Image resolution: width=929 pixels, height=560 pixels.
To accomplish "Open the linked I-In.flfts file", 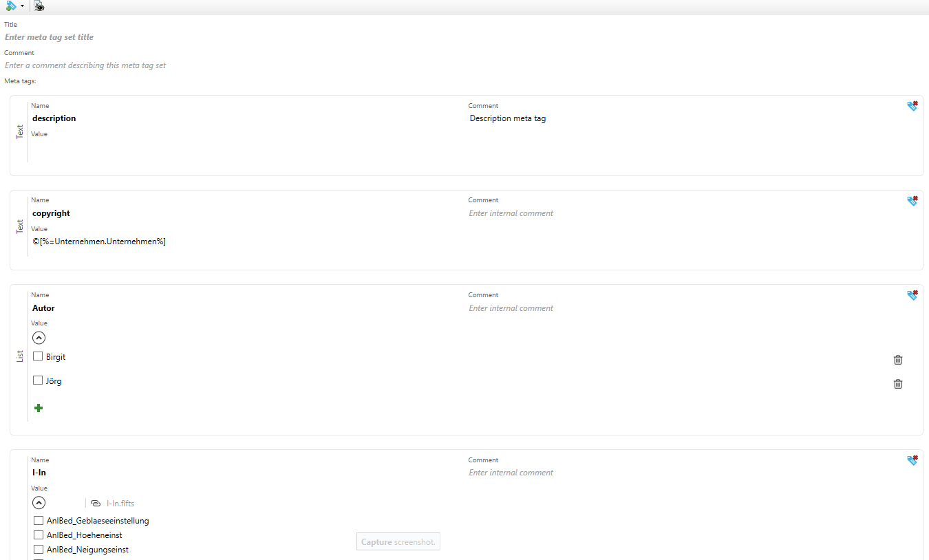I will pyautogui.click(x=120, y=504).
